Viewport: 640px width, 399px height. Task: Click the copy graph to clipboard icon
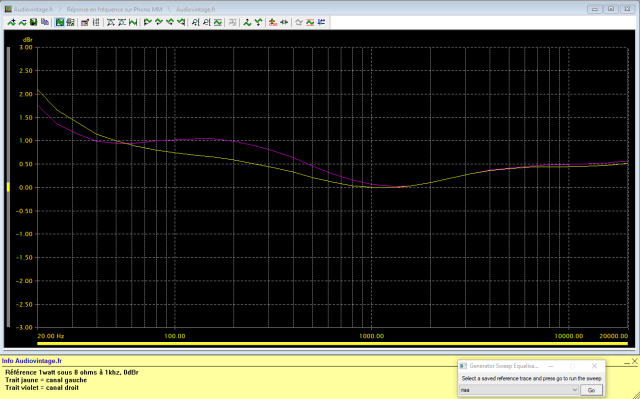pyautogui.click(x=45, y=22)
